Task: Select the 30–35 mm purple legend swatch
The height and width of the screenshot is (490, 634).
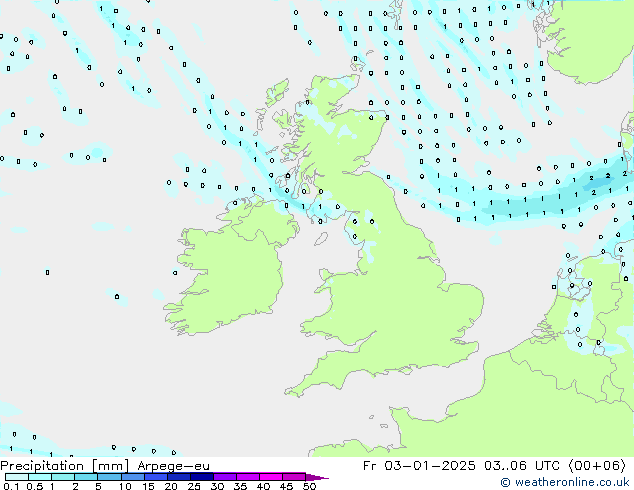Action: click(x=224, y=477)
